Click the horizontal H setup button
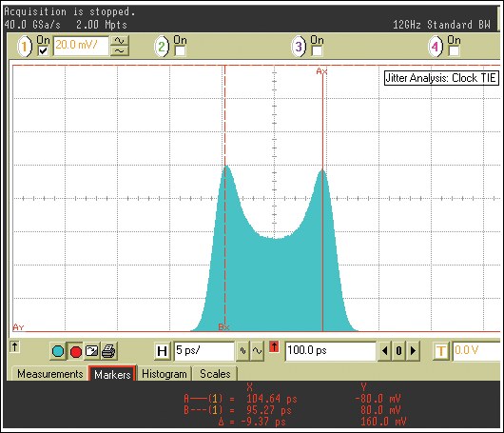The image size is (504, 433). click(163, 351)
